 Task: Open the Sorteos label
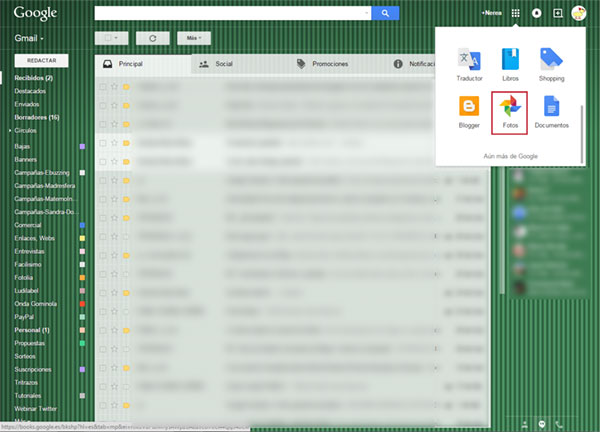coord(25,356)
